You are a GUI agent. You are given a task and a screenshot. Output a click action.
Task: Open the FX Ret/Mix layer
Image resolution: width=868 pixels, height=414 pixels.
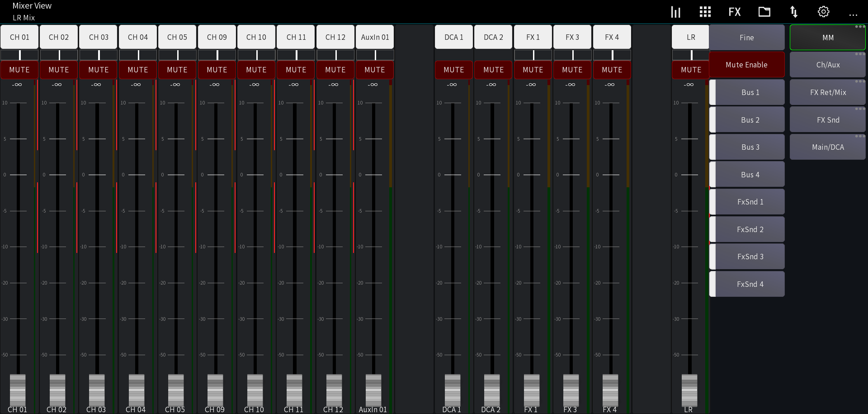tap(827, 92)
